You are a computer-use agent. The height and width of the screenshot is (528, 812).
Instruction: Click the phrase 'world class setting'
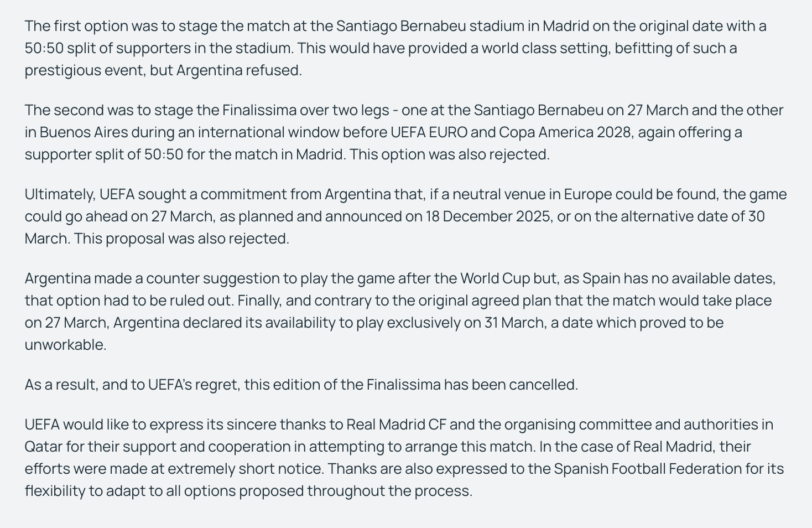tap(545, 48)
